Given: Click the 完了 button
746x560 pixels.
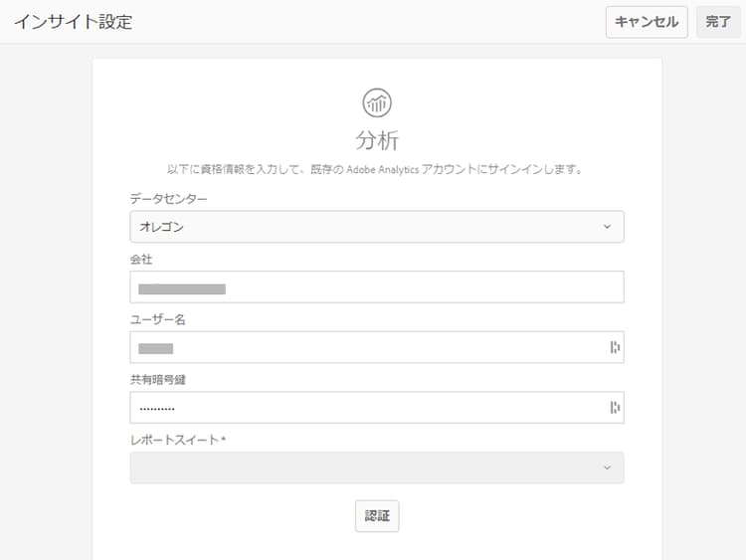Looking at the screenshot, I should click(718, 22).
